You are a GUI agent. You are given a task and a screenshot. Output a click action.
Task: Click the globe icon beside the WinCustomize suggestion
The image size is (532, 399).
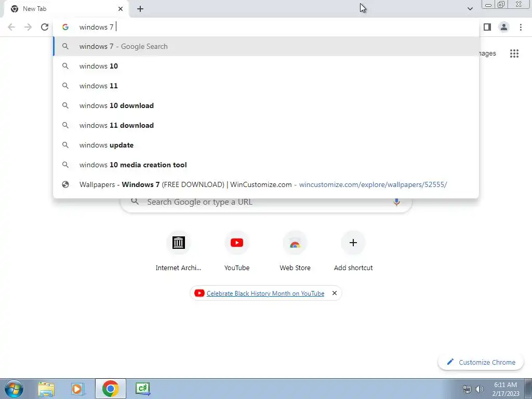click(65, 184)
